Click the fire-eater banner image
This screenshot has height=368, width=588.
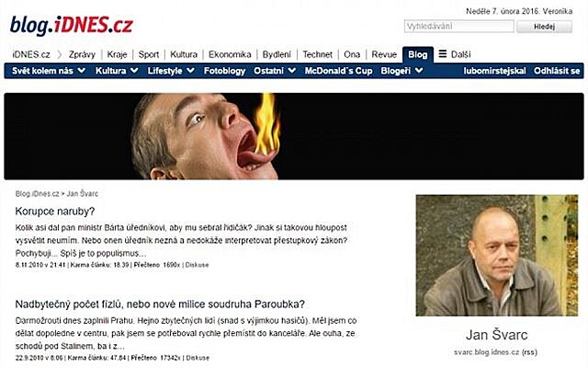point(294,136)
